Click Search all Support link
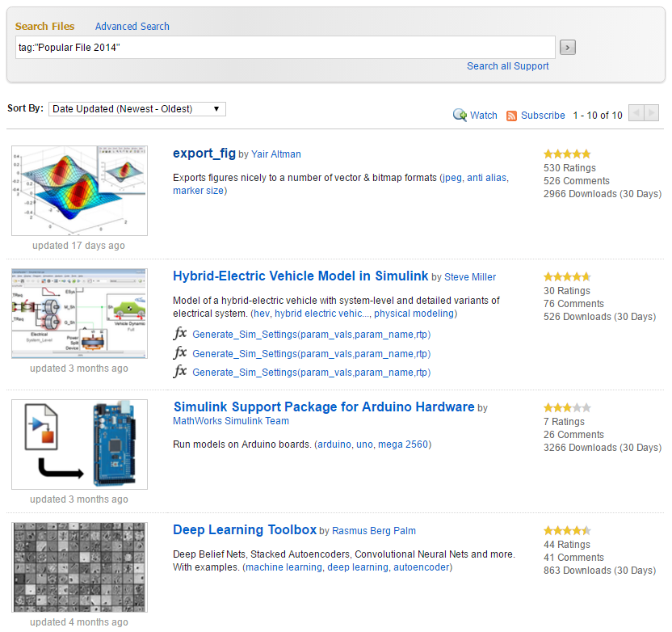The height and width of the screenshot is (632, 672). (x=507, y=66)
